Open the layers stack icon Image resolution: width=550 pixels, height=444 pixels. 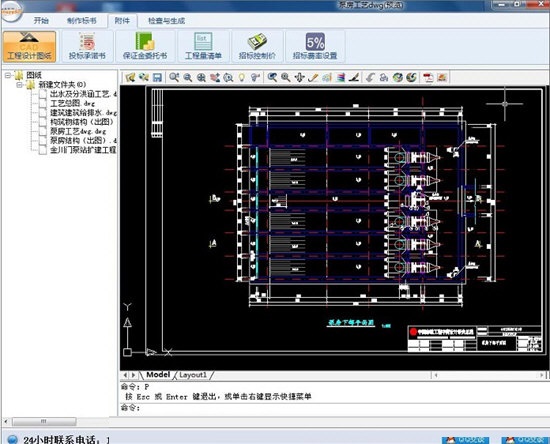(340, 77)
